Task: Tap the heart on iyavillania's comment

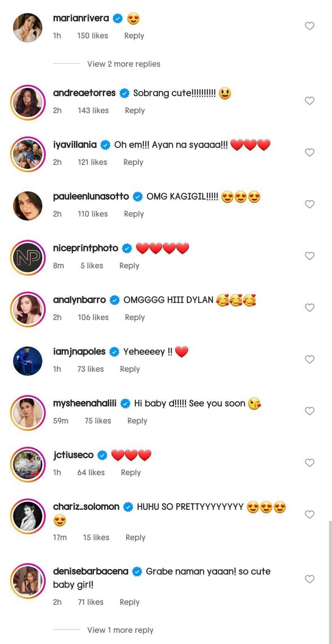Action: 309,152
